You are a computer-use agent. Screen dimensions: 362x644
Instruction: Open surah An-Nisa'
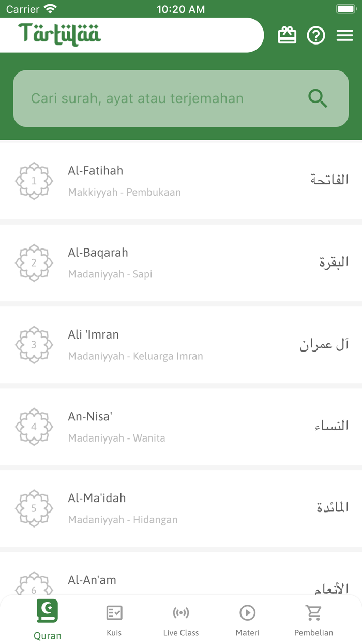point(90,416)
